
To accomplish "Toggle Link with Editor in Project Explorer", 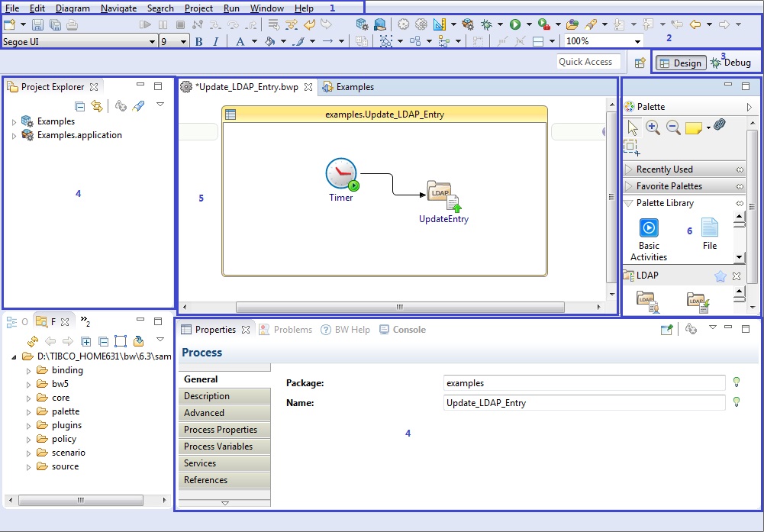I will 97,106.
